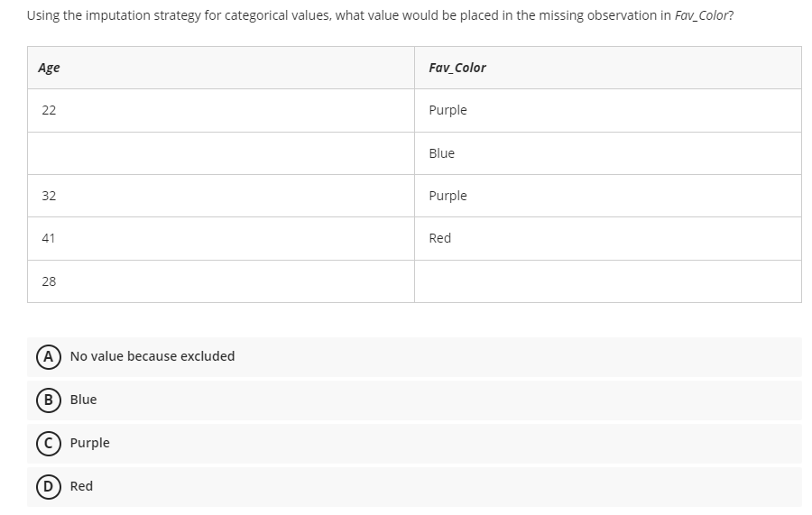Click the first Purple table cell
The height and width of the screenshot is (515, 812).
pos(608,110)
